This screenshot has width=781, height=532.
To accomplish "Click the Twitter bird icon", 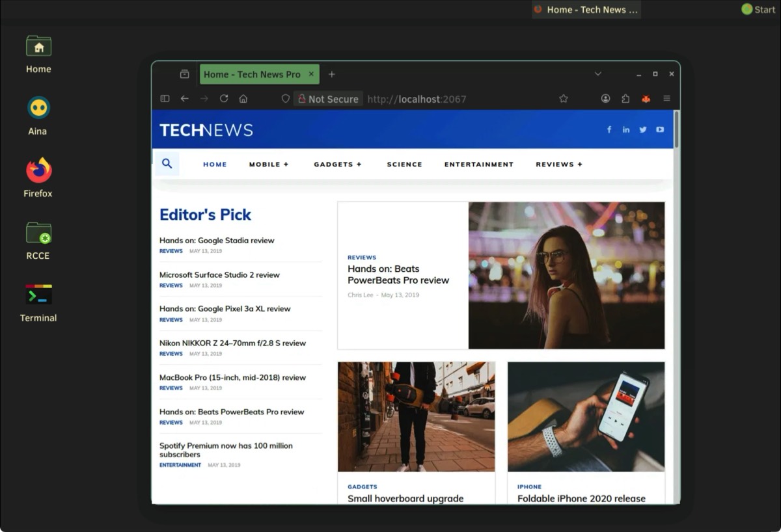I will 643,129.
